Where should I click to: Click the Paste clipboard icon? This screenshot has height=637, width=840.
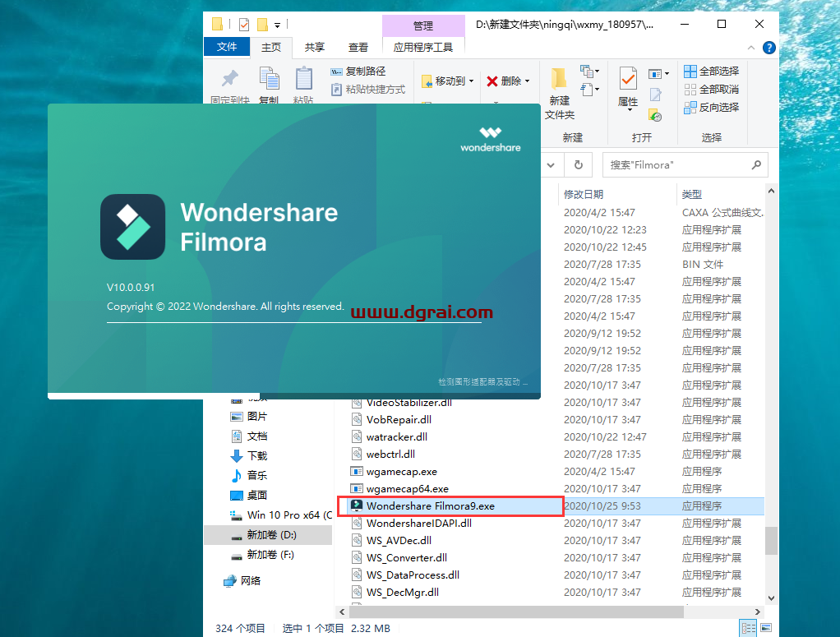point(304,78)
